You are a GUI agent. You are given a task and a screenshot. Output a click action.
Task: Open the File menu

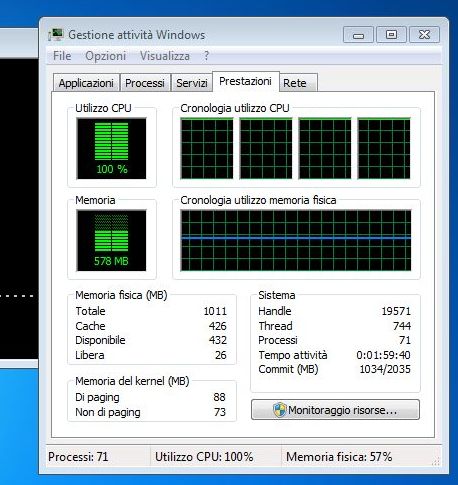click(x=62, y=56)
